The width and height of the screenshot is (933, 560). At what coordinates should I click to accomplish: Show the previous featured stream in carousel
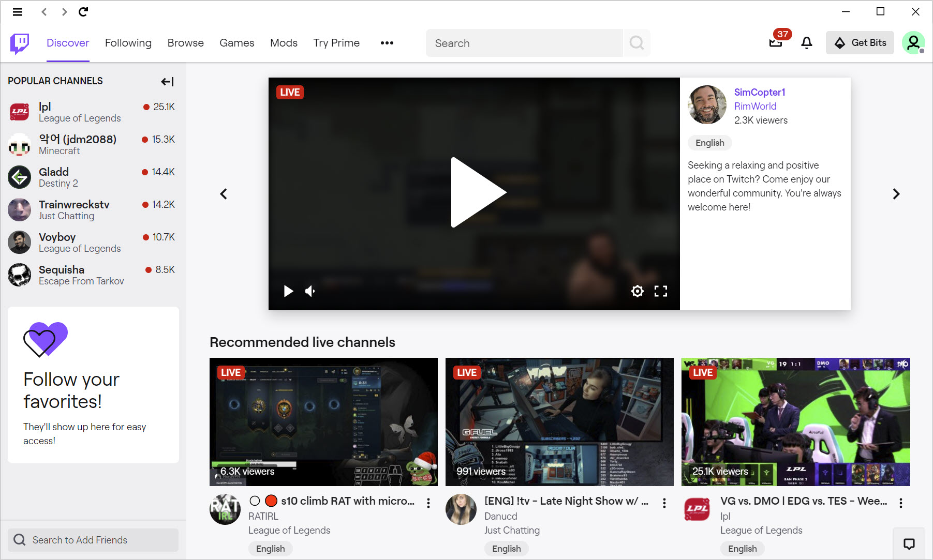(x=224, y=194)
